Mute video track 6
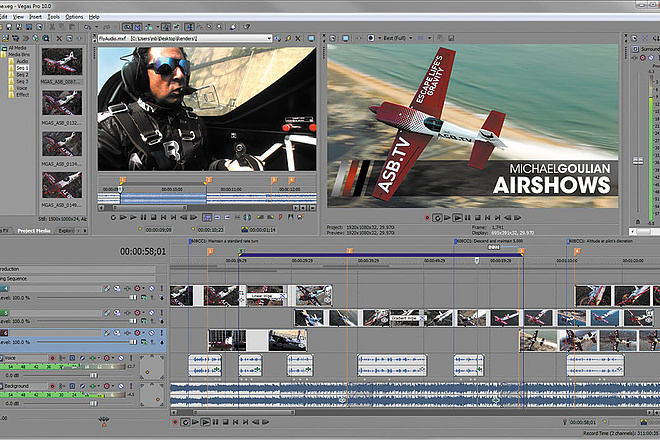Viewport: 660px width, 440px height. [151, 333]
